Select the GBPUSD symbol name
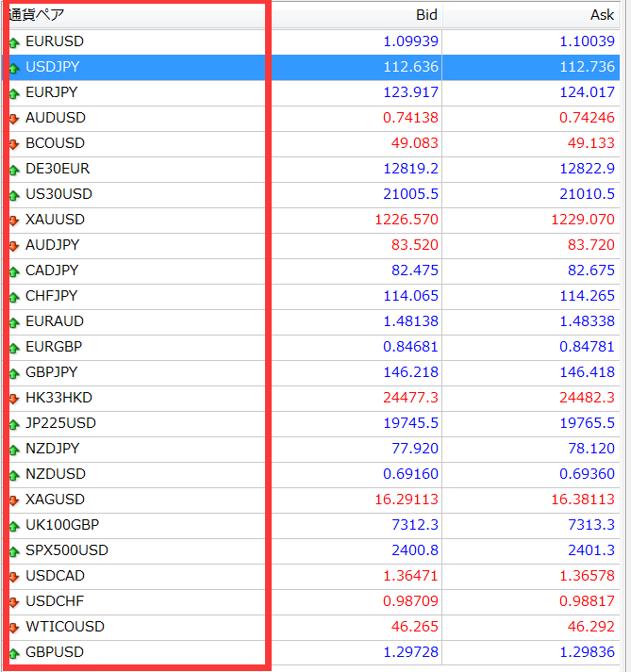 [55, 652]
